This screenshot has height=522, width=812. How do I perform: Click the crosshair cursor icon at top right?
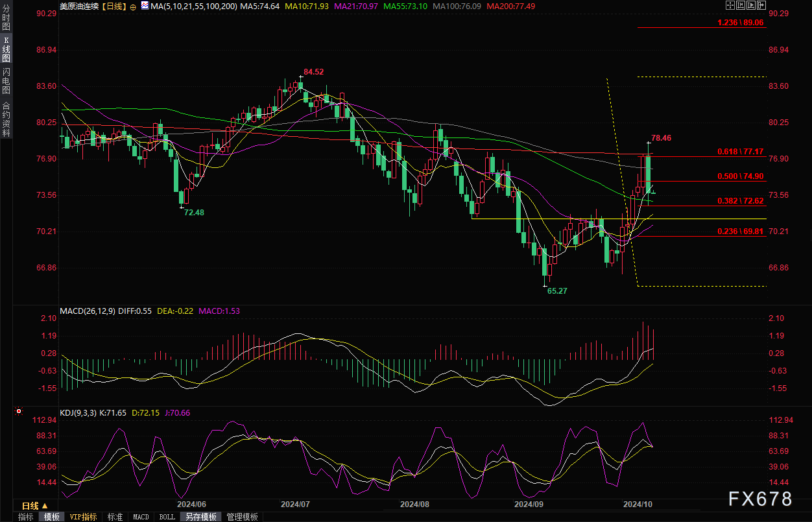pos(730,6)
